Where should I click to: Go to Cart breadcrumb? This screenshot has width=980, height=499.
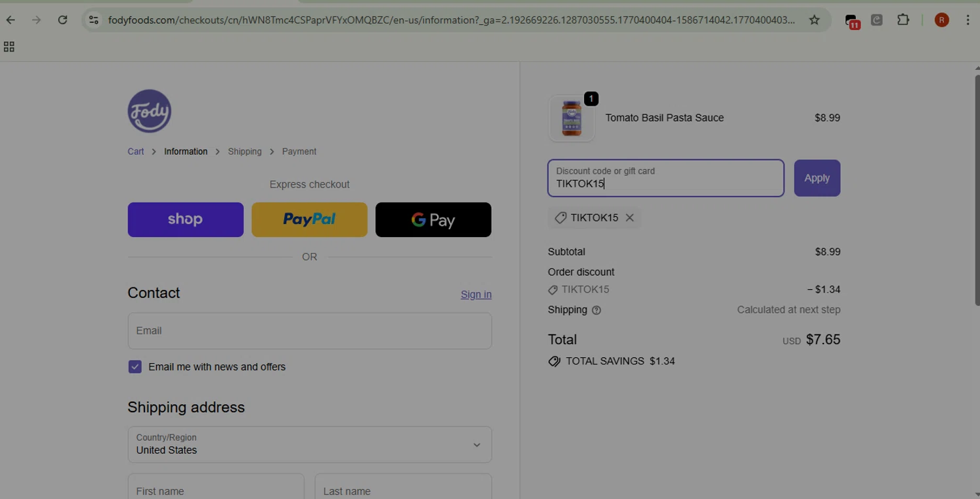[x=136, y=152]
